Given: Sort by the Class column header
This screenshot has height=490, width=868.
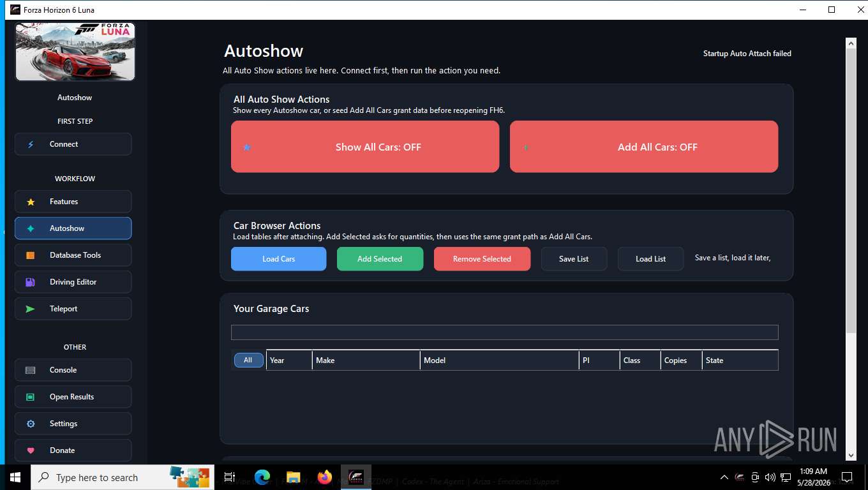Looking at the screenshot, I should coord(640,360).
